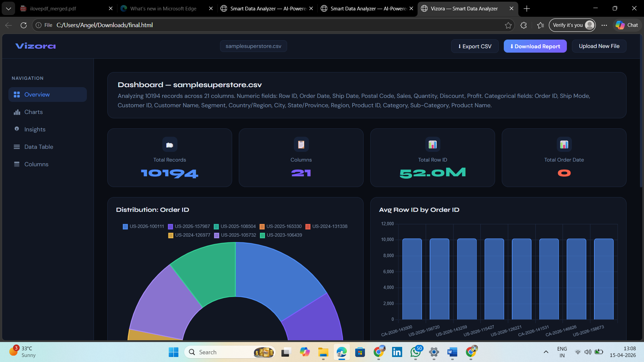This screenshot has height=362, width=644.
Task: Open the Columns navigation item
Action: point(48,164)
